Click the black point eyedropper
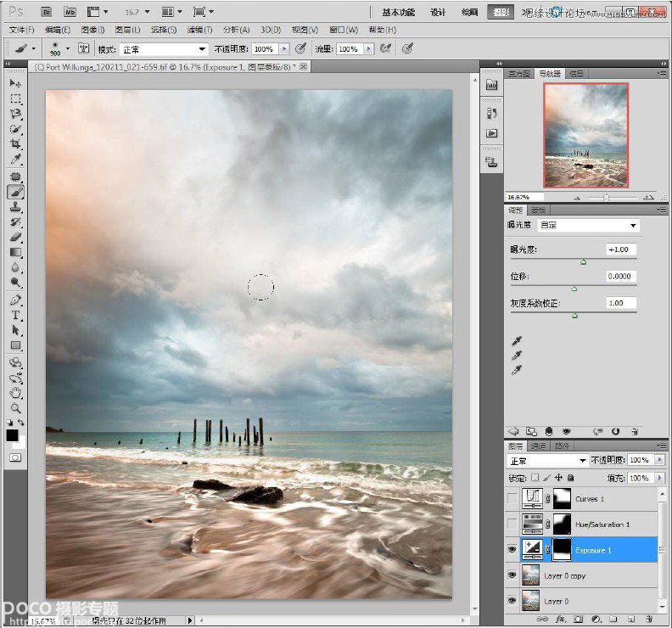672x628 pixels. coord(517,341)
